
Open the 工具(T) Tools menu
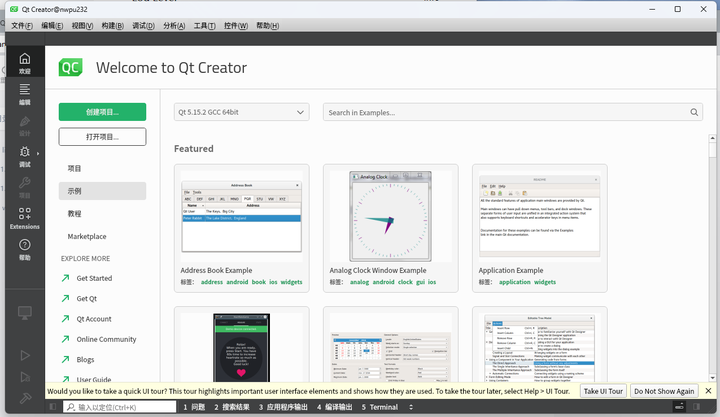(x=204, y=25)
